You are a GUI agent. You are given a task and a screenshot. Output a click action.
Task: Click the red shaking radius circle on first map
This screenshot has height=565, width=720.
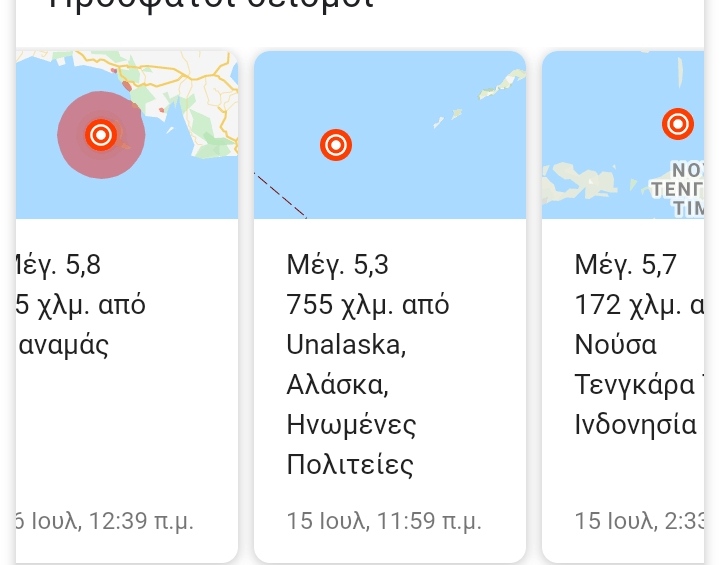click(101, 135)
